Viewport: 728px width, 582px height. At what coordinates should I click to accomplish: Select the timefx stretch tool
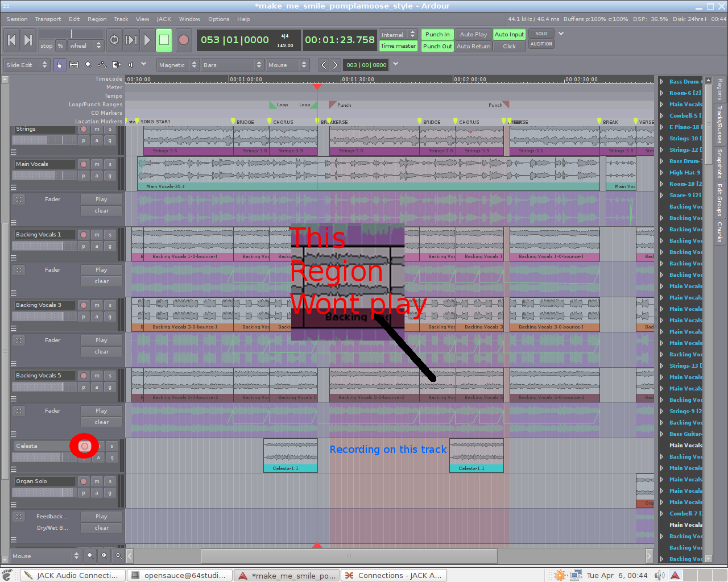click(116, 65)
